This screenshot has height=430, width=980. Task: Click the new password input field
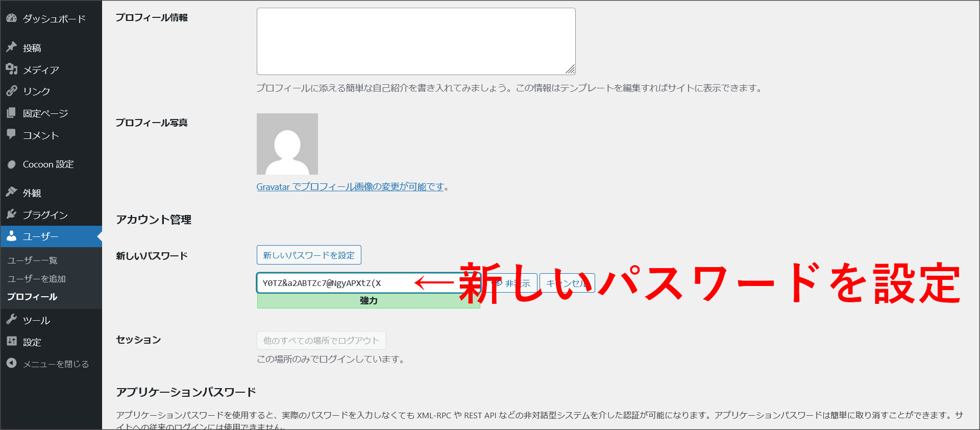click(369, 283)
